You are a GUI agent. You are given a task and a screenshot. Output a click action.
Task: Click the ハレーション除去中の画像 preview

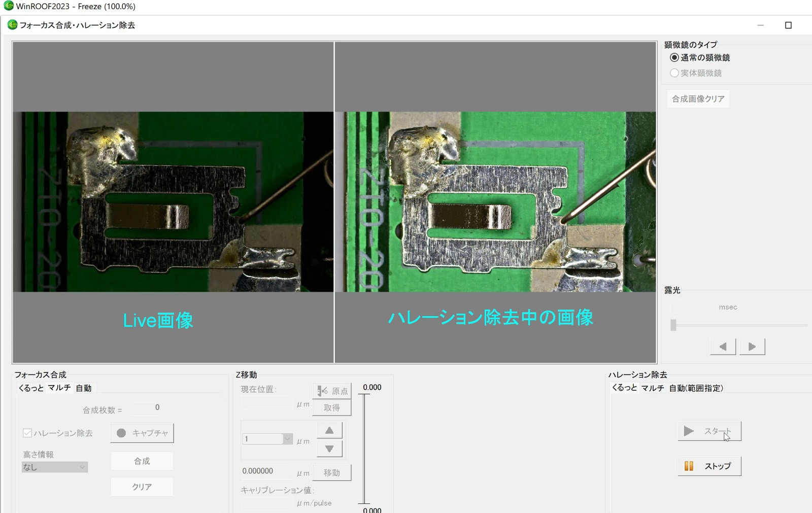click(495, 202)
